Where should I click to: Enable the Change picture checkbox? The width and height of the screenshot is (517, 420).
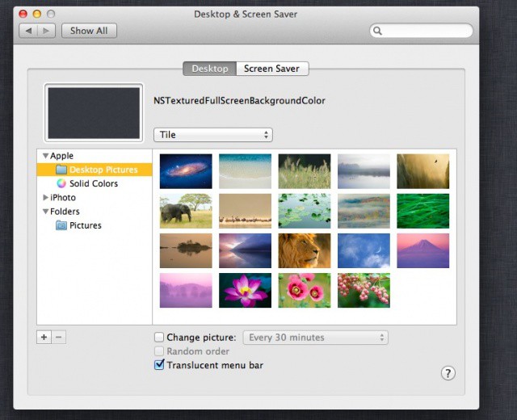coord(159,338)
